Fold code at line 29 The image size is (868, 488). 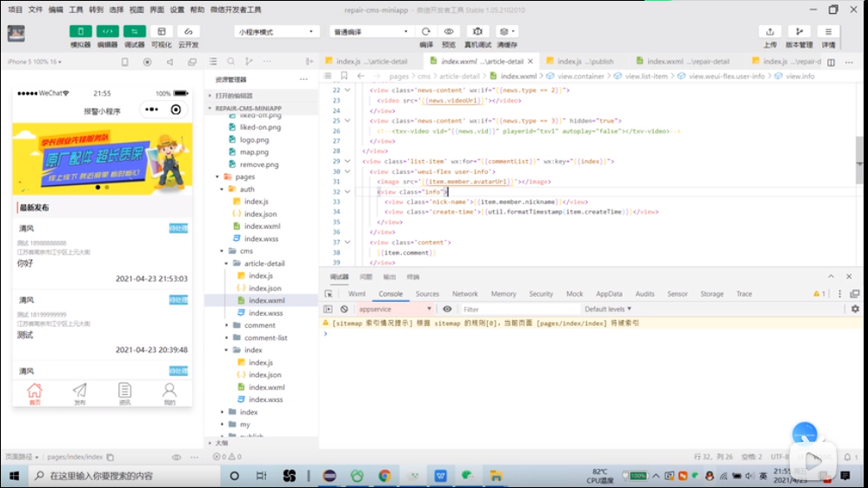tap(348, 161)
